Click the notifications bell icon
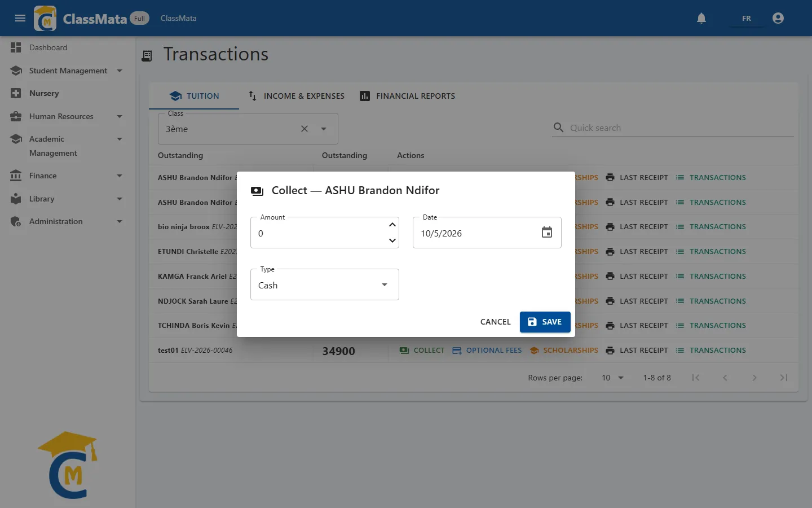This screenshot has height=508, width=812. [x=701, y=18]
